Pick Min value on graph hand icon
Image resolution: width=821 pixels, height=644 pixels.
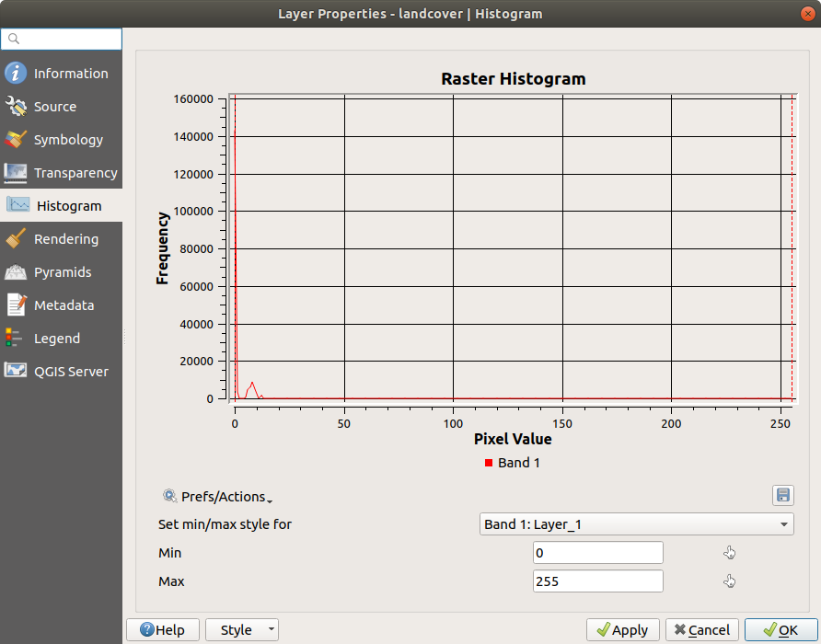coord(730,553)
